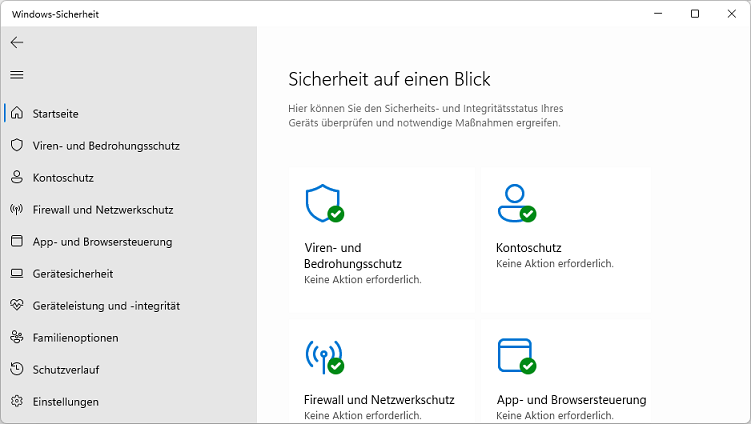Click the 'Windows-Sicherheit' window title
Viewport: 751px width, 424px height.
pos(56,14)
